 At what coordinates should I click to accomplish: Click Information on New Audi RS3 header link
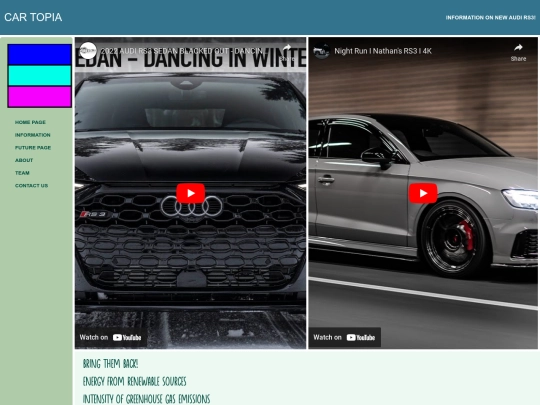(x=491, y=18)
